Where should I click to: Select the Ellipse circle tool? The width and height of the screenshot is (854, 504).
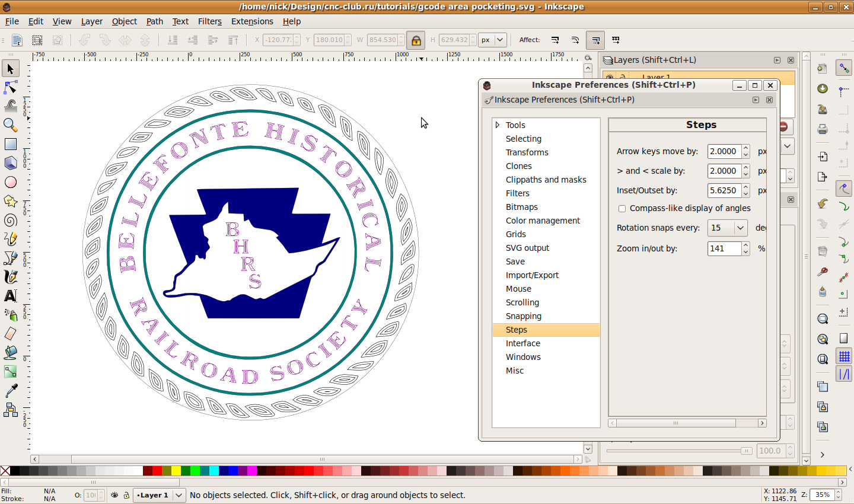pos(11,182)
